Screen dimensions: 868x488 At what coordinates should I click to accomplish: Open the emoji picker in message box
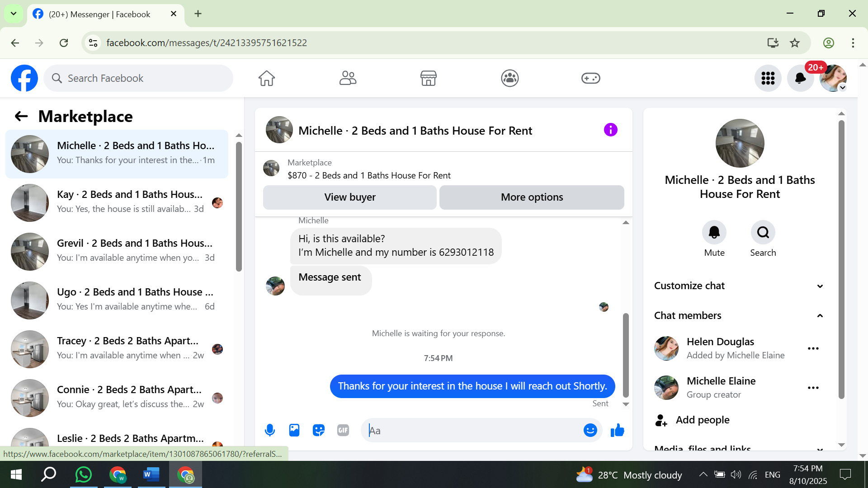pyautogui.click(x=590, y=430)
